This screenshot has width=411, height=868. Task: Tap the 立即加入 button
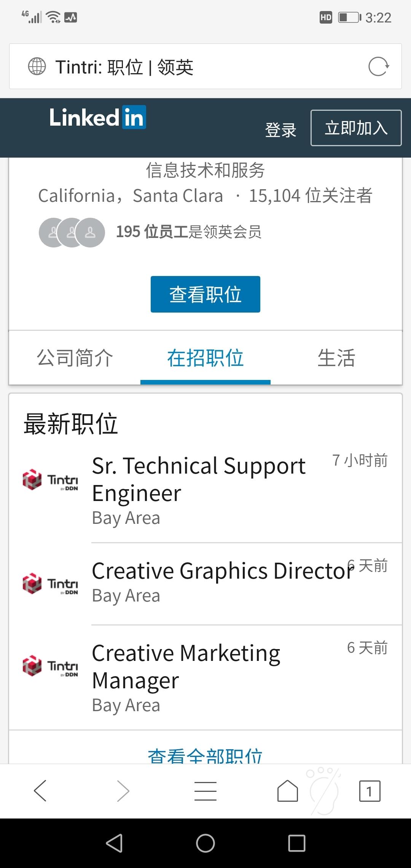[356, 128]
